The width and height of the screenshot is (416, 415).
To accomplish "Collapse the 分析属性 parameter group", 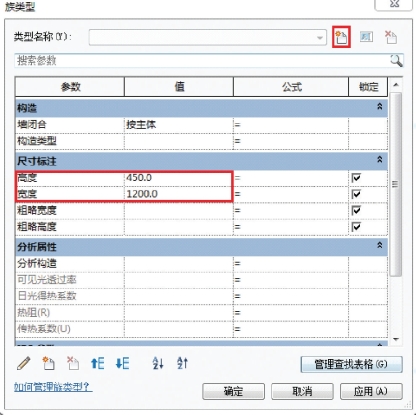I will [379, 245].
